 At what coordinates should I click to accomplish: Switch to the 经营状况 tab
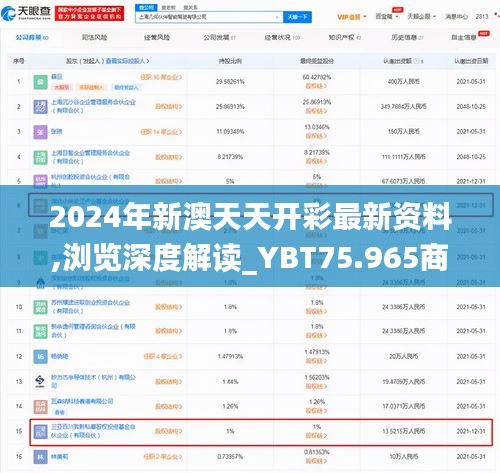click(x=282, y=37)
